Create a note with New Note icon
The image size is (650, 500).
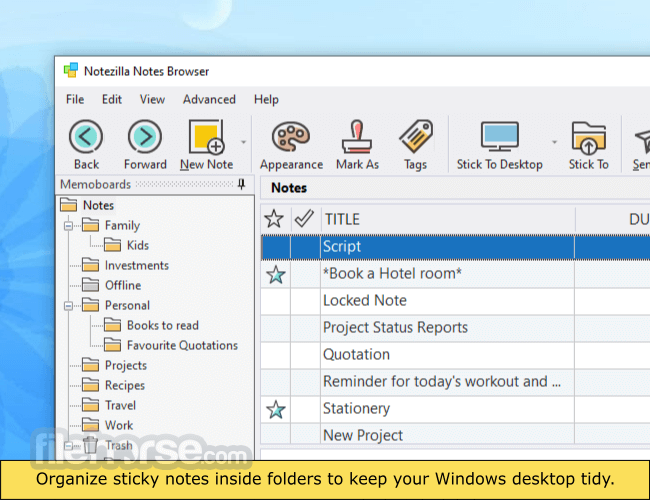coord(206,136)
